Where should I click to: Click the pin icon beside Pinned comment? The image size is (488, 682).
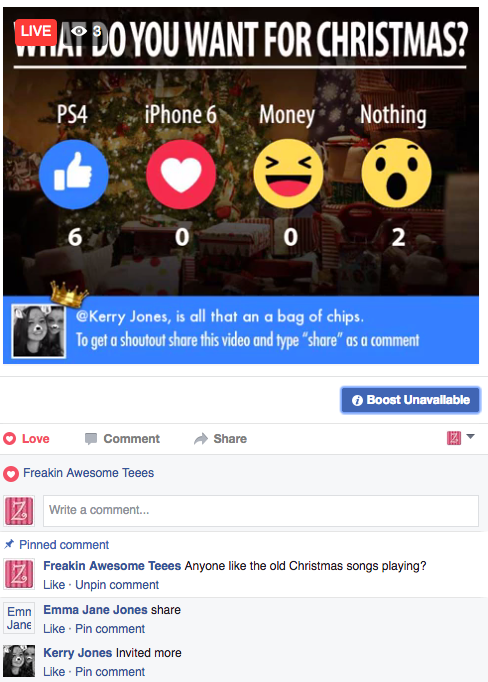pos(9,544)
